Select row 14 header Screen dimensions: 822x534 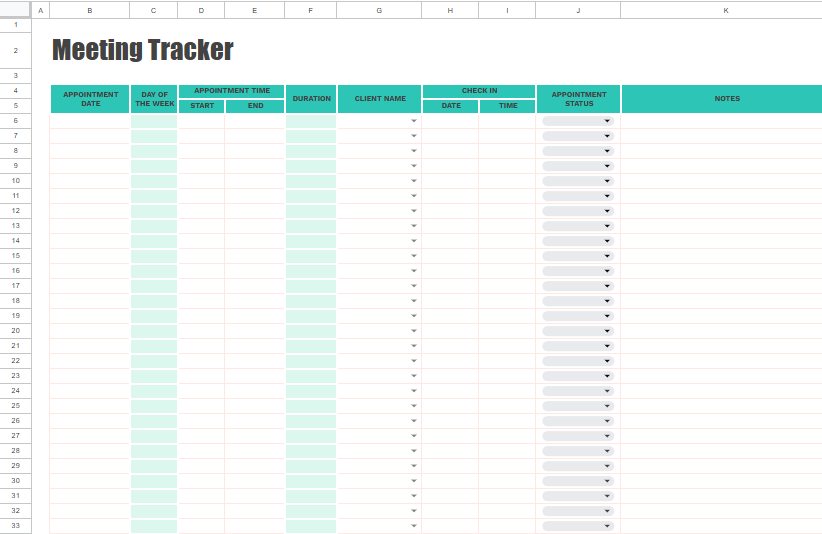click(x=16, y=241)
